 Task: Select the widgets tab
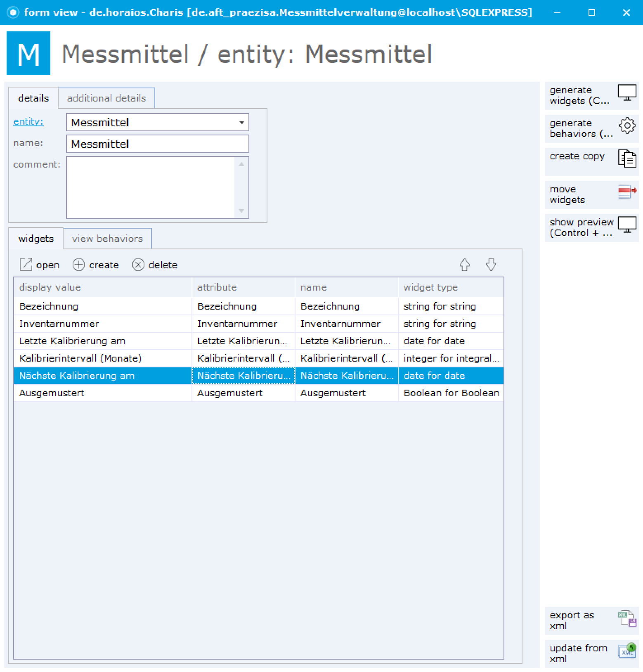[36, 239]
